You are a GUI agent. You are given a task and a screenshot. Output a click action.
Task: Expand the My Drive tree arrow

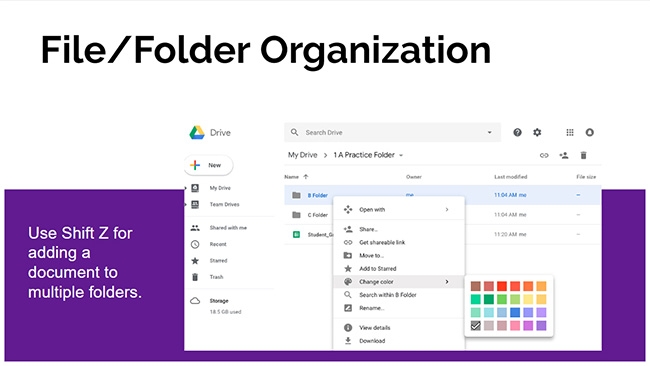point(186,188)
